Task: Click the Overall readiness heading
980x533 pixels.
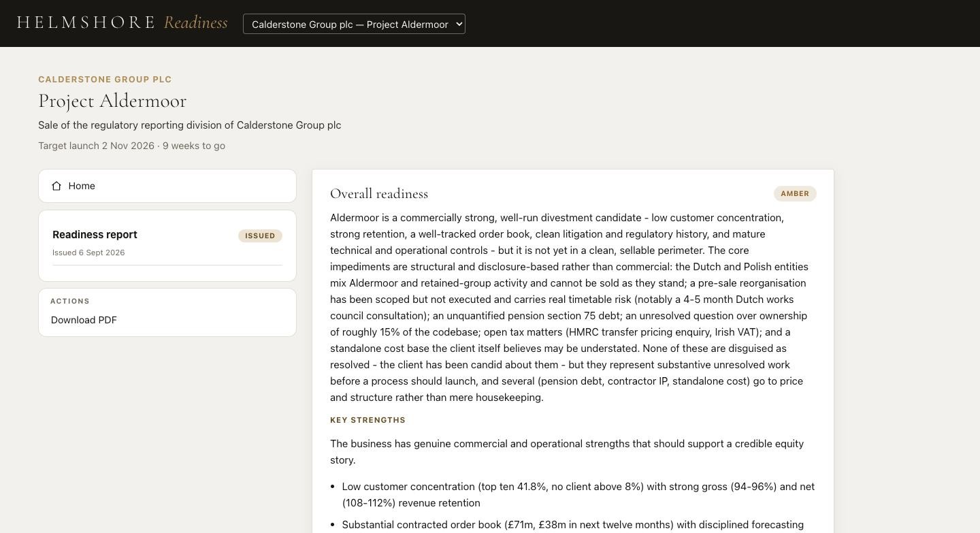Action: tap(379, 194)
